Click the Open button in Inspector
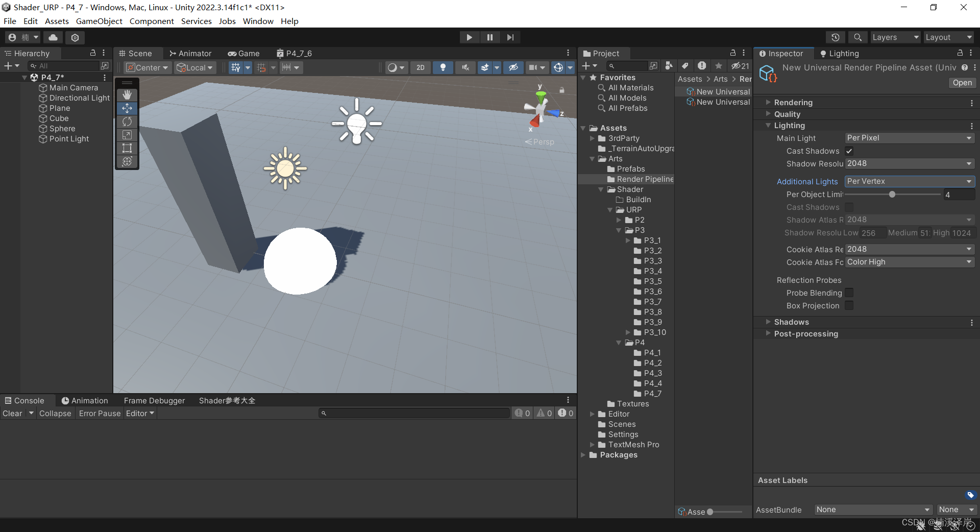Viewport: 980px width, 532px height. coord(962,83)
